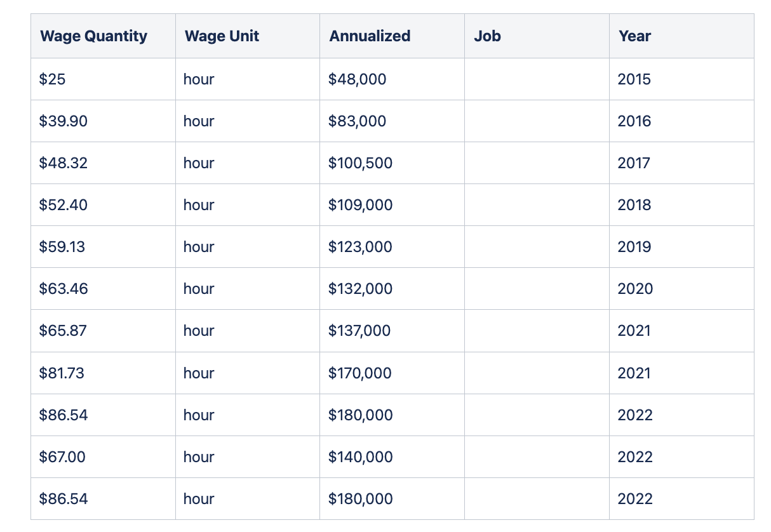Select the $140,000 annualized cell
Image resolution: width=771 pixels, height=532 pixels.
360,456
